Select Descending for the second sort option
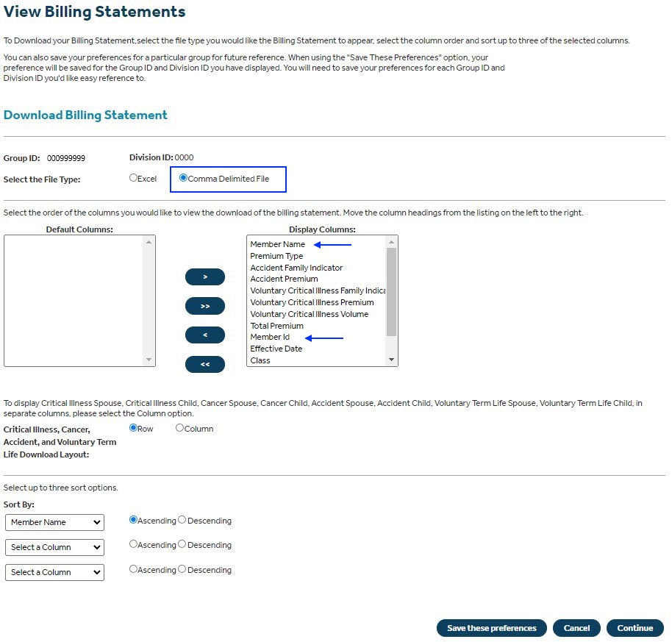Viewport: 672px width, 642px height. (182, 544)
